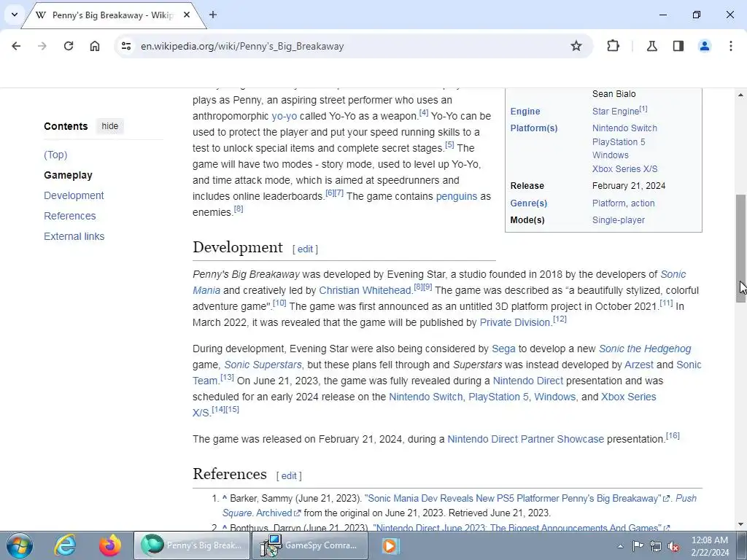The height and width of the screenshot is (560, 747).
Task: Open Xbox Series X/S link in infobox
Action: (x=624, y=169)
